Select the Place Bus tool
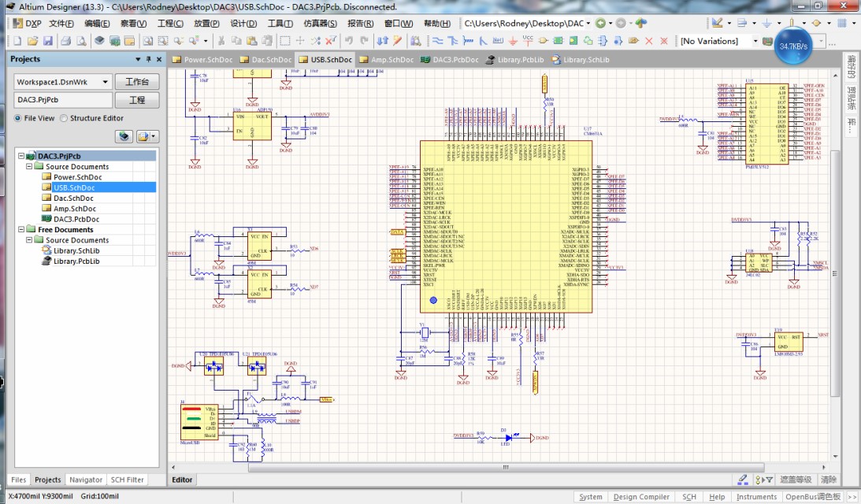 pyautogui.click(x=453, y=41)
